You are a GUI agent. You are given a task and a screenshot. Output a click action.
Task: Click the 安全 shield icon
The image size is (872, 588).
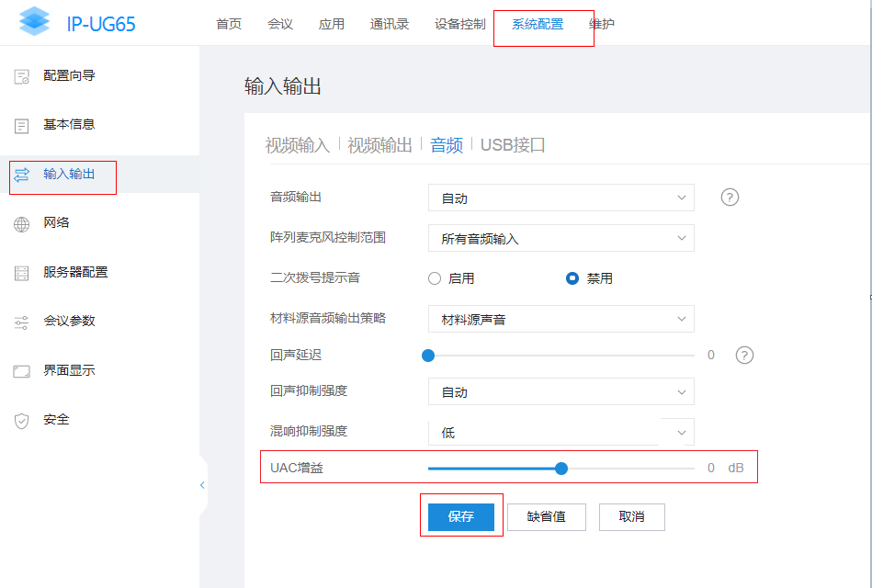[22, 421]
